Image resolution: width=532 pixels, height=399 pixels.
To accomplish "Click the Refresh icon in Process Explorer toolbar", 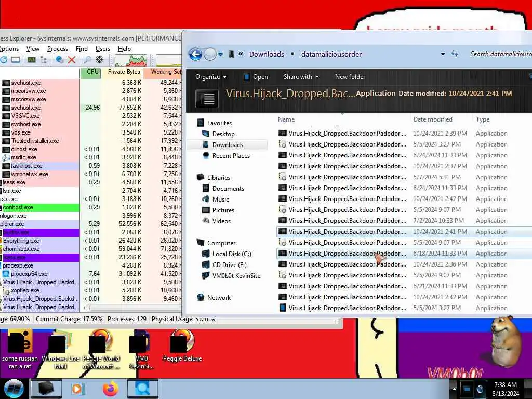I will point(4,60).
